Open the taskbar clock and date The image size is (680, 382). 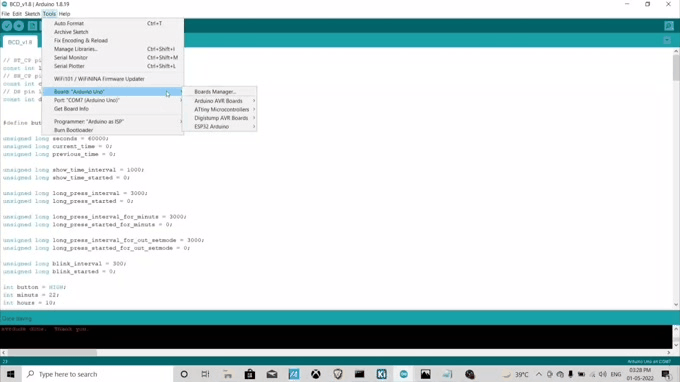coord(640,374)
